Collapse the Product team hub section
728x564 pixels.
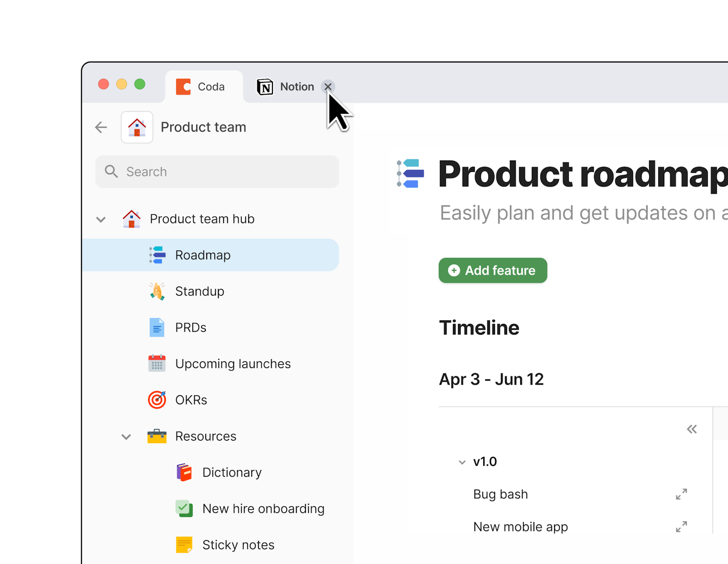pos(101,219)
